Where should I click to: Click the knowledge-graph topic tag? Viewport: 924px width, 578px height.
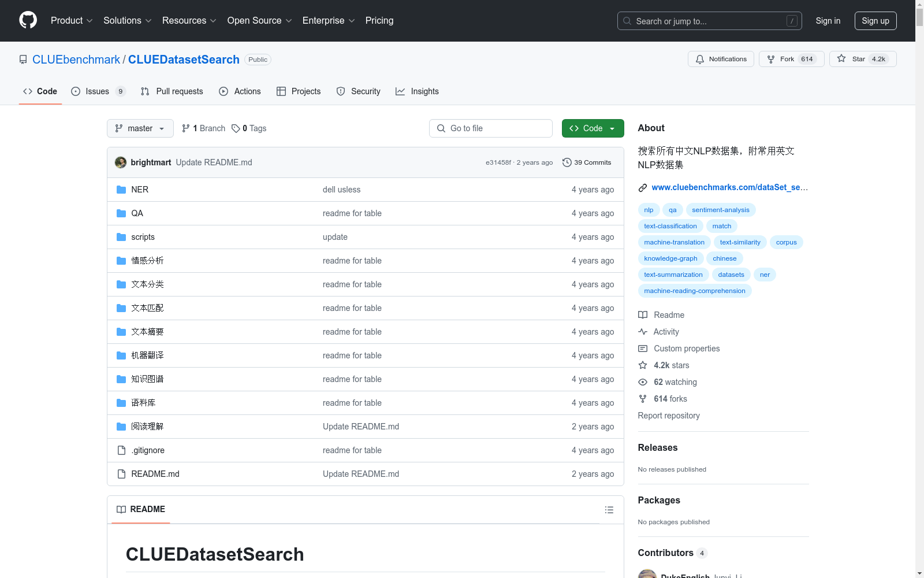coord(670,258)
